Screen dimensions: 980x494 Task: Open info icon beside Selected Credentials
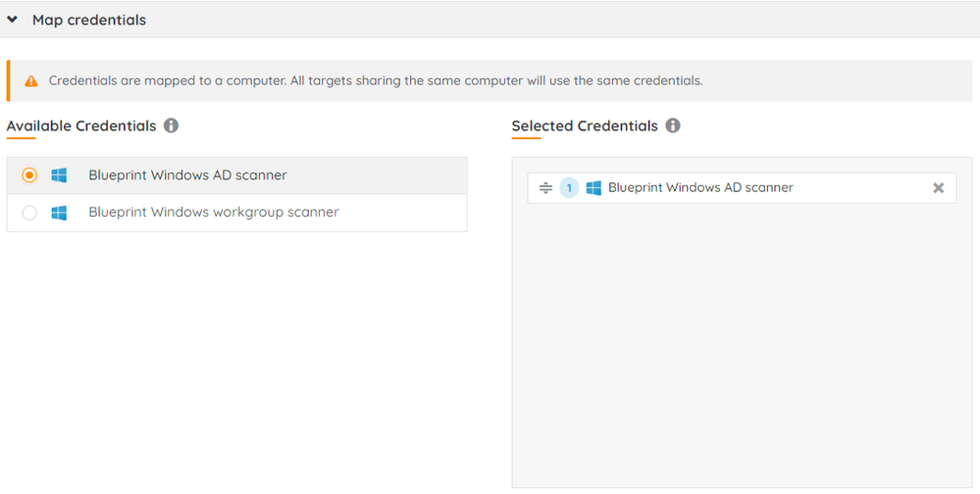click(673, 125)
